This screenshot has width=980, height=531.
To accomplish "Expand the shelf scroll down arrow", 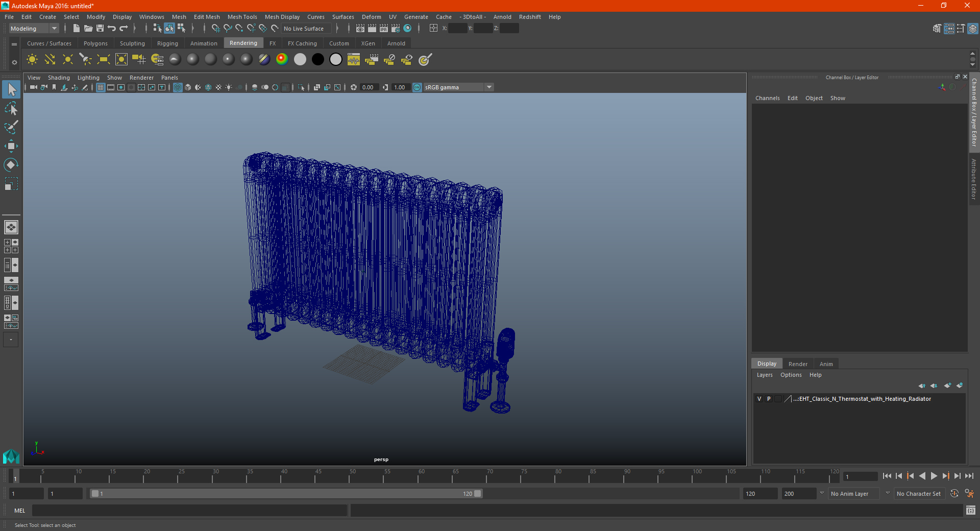I will tap(972, 65).
